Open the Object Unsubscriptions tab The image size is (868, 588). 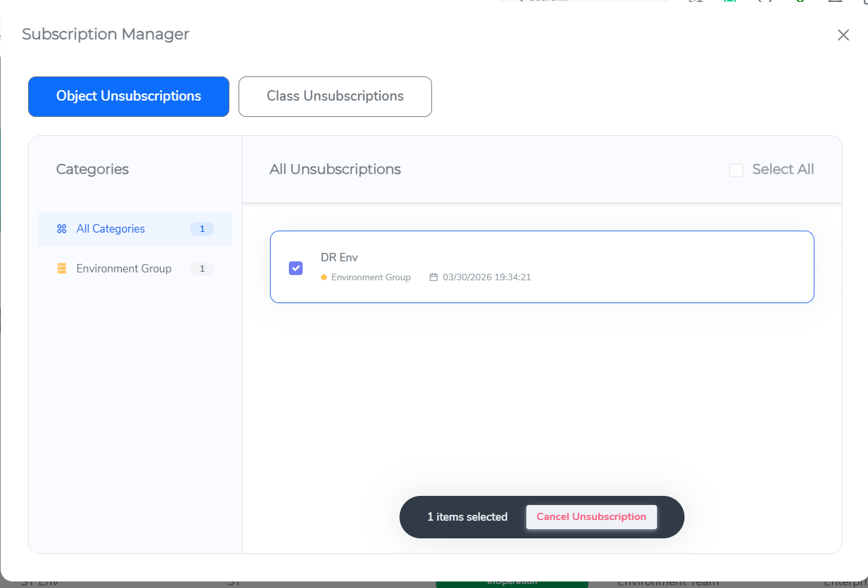point(129,97)
